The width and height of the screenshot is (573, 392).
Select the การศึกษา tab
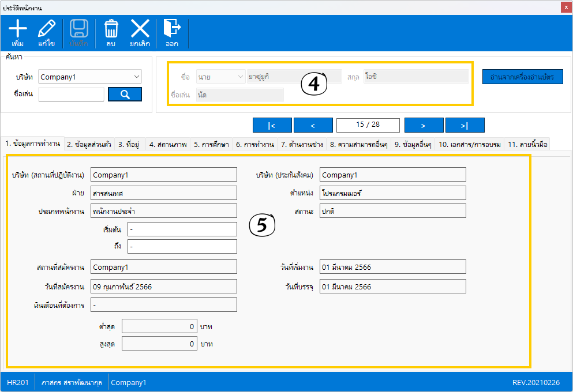(211, 144)
